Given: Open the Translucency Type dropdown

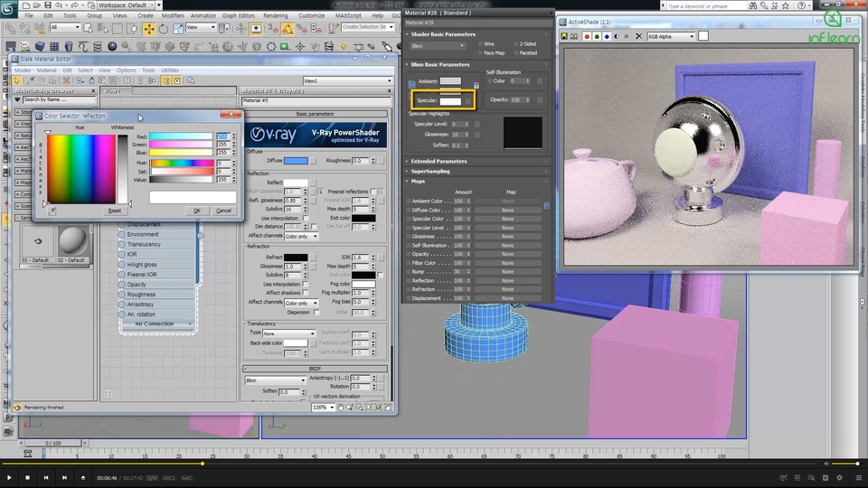Looking at the screenshot, I should (x=289, y=333).
